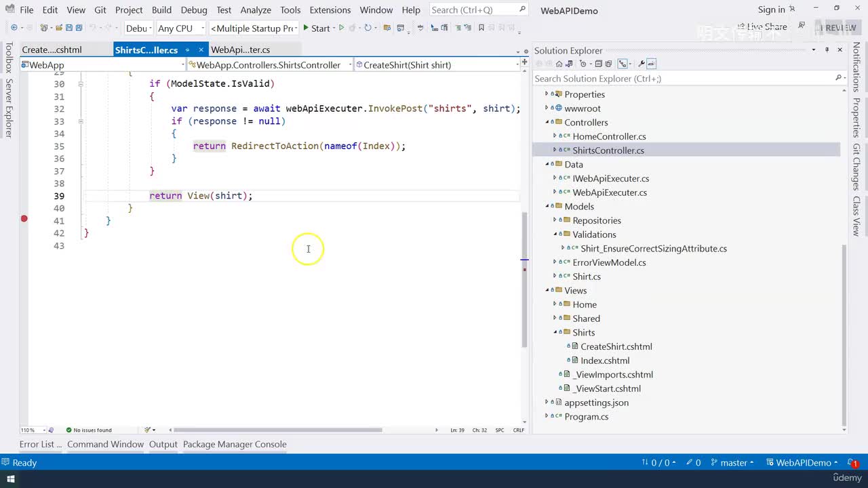868x488 pixels.
Task: Click the Save file icon in toolbar
Action: 68,28
